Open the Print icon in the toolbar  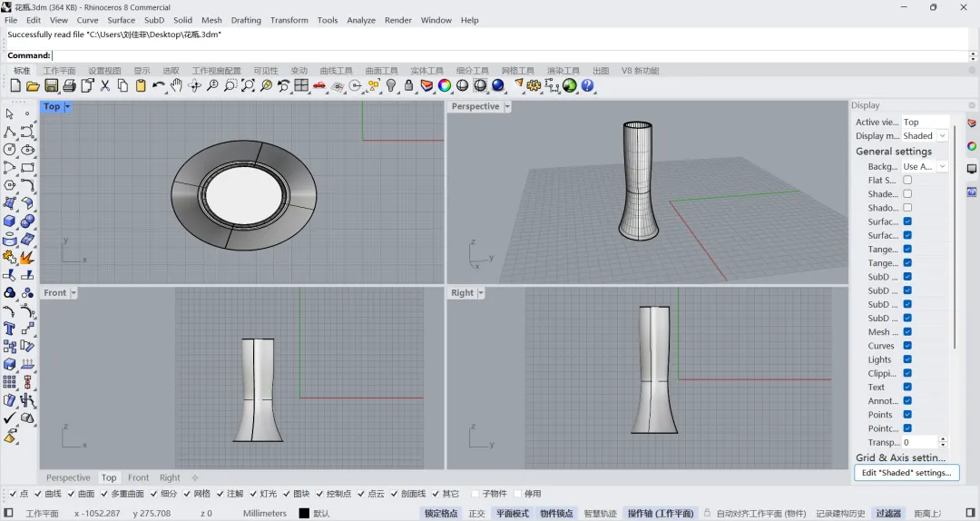[69, 85]
